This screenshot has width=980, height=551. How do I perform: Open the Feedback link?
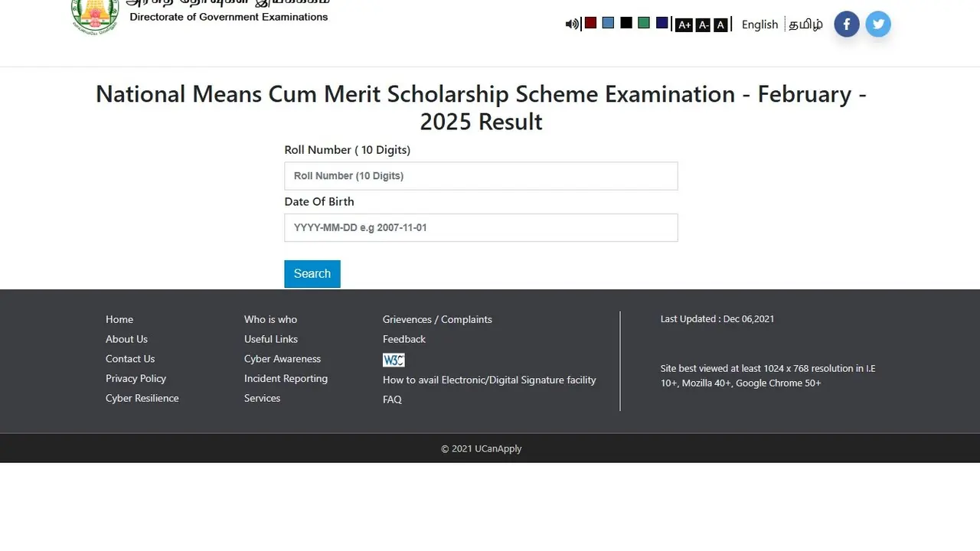tap(403, 339)
